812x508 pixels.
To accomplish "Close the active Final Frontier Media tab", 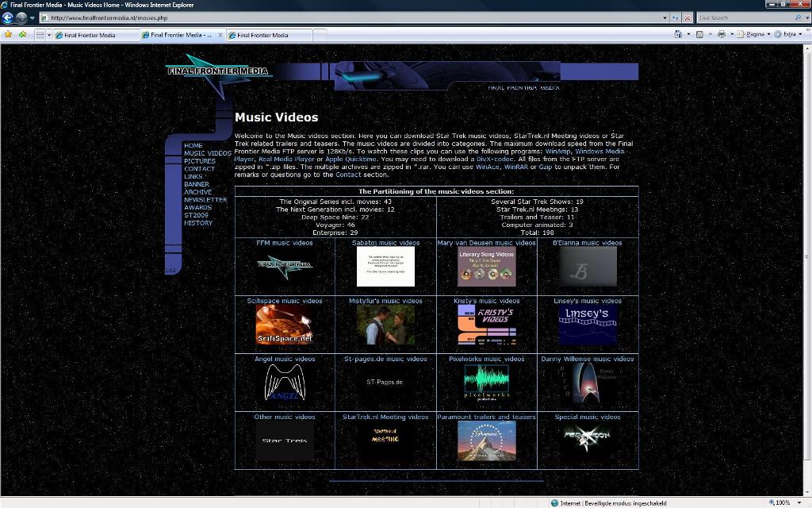I will pos(220,35).
